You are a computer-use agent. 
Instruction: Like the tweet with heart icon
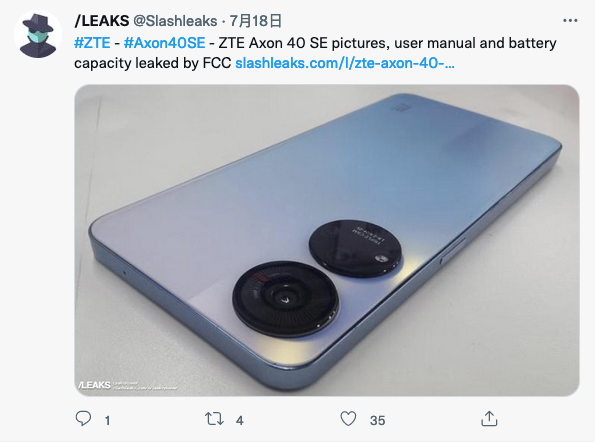(x=348, y=419)
